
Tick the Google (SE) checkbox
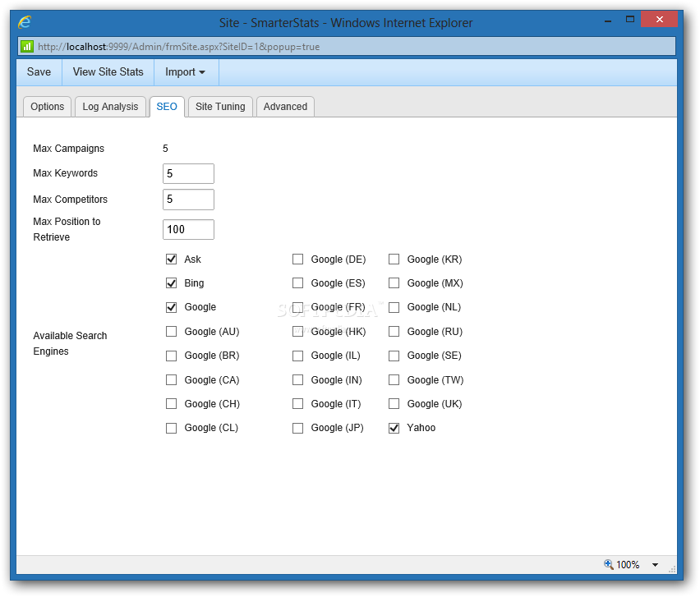pos(394,356)
